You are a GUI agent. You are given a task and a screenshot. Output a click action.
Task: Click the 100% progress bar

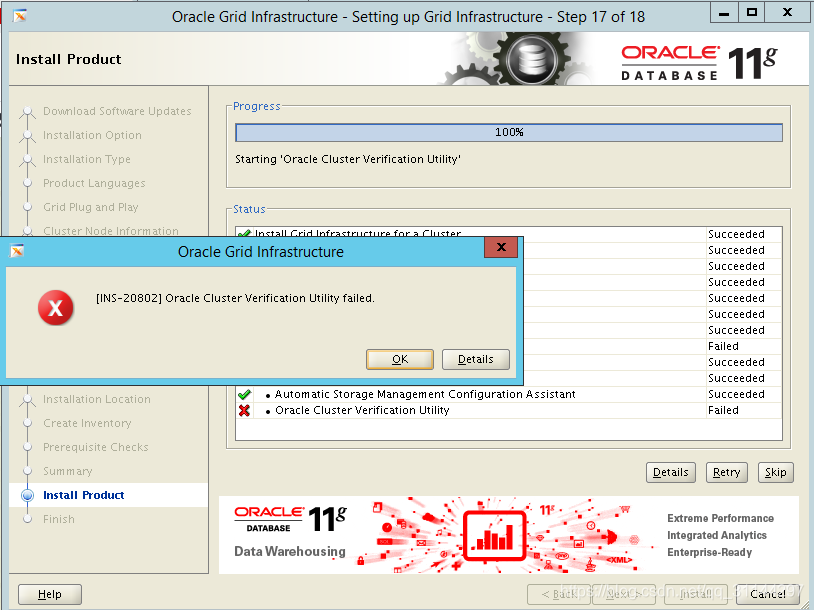[509, 132]
